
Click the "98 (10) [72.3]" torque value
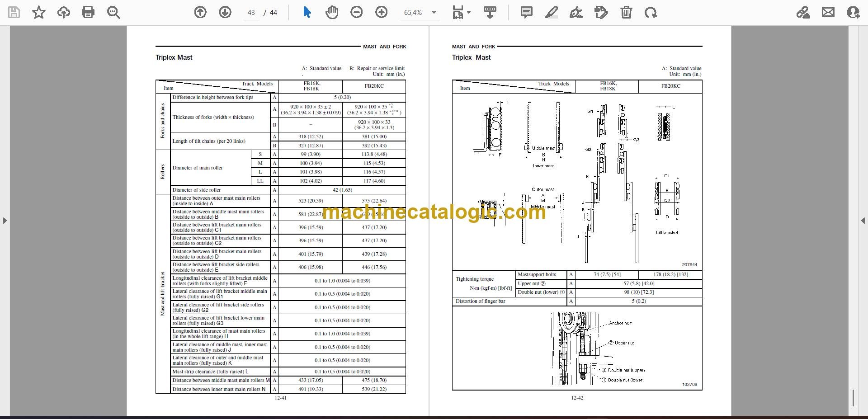[x=639, y=292]
